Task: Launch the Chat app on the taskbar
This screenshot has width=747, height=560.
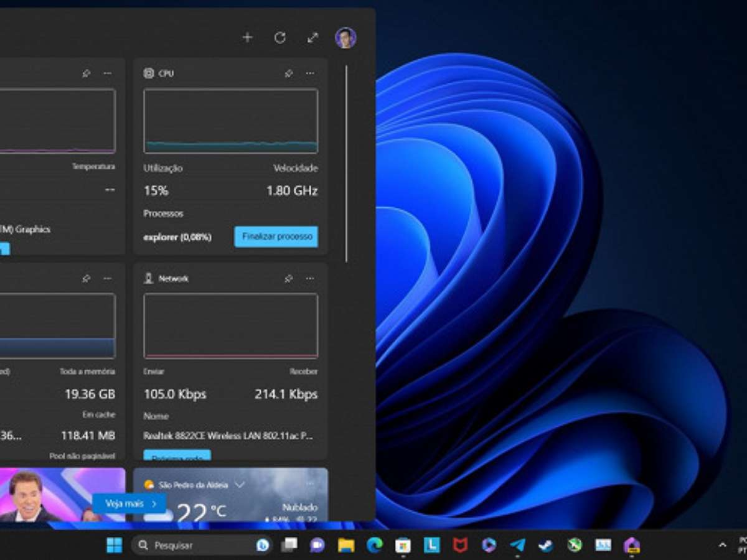Action: point(317,546)
